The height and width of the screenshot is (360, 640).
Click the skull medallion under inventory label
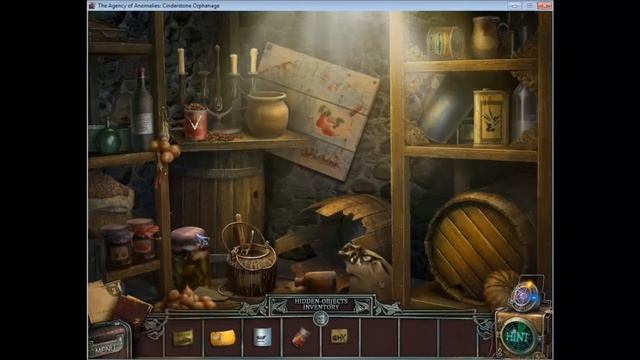321,318
